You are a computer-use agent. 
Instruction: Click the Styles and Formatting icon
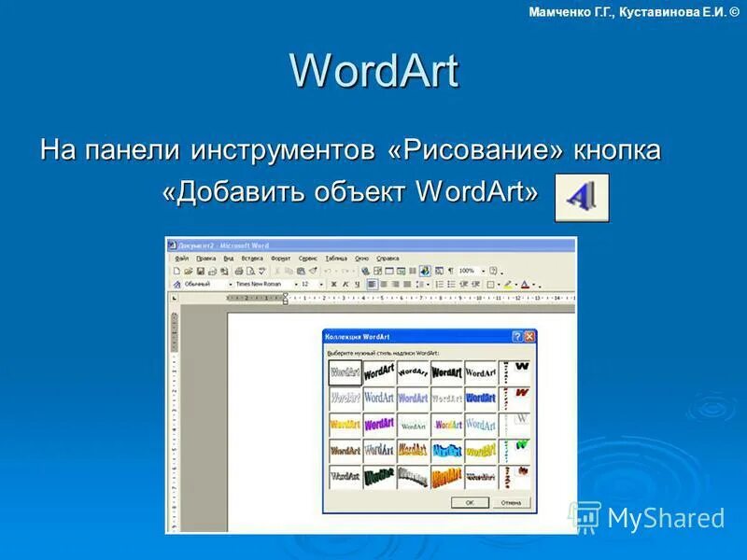click(176, 285)
